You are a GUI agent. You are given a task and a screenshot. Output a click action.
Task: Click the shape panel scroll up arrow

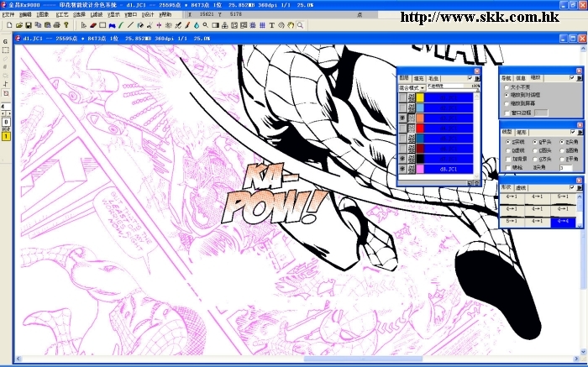coord(580,196)
